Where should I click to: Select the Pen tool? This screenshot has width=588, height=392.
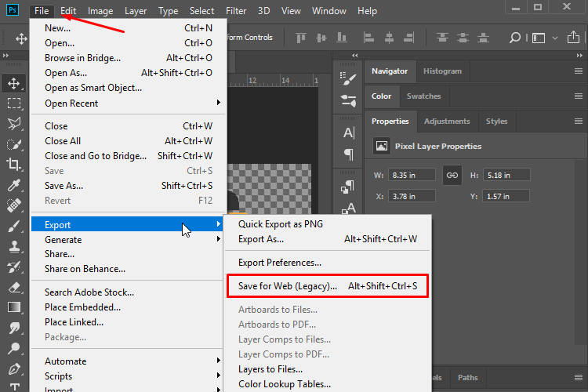[14, 369]
